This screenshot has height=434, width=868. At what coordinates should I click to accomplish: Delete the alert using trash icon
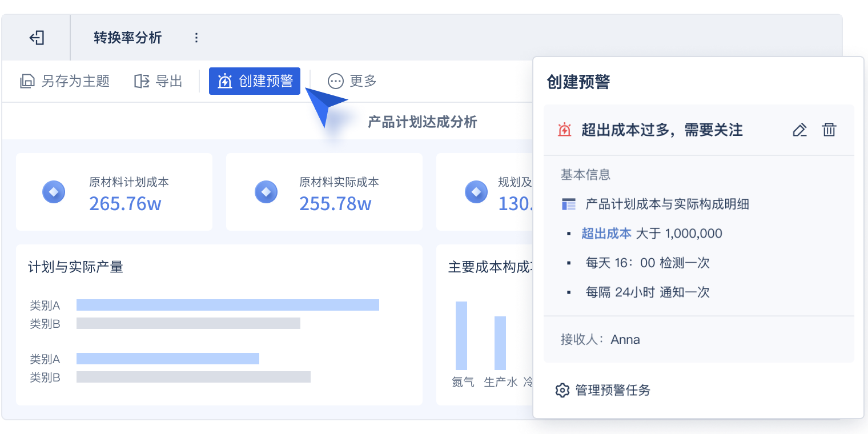pyautogui.click(x=829, y=130)
